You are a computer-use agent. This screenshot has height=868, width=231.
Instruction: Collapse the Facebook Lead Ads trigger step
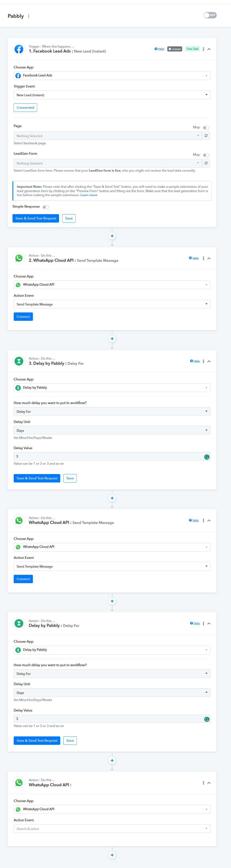(x=209, y=49)
